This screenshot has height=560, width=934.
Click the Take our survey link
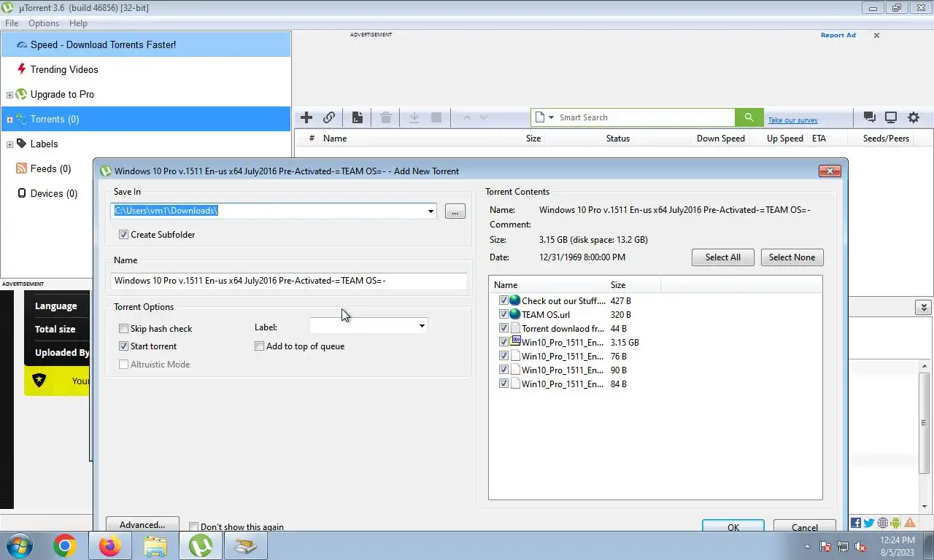pyautogui.click(x=792, y=120)
